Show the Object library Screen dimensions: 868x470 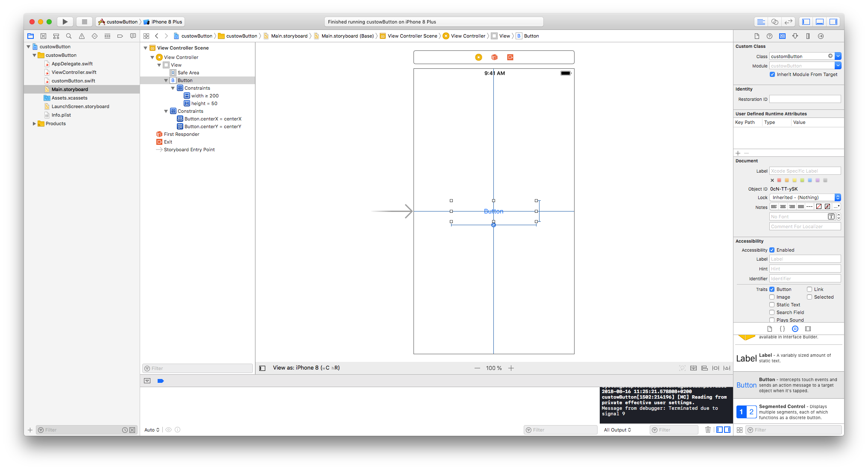[795, 329]
